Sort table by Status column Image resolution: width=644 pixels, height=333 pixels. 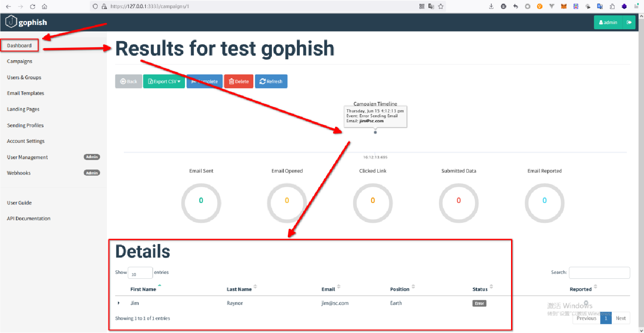point(480,289)
